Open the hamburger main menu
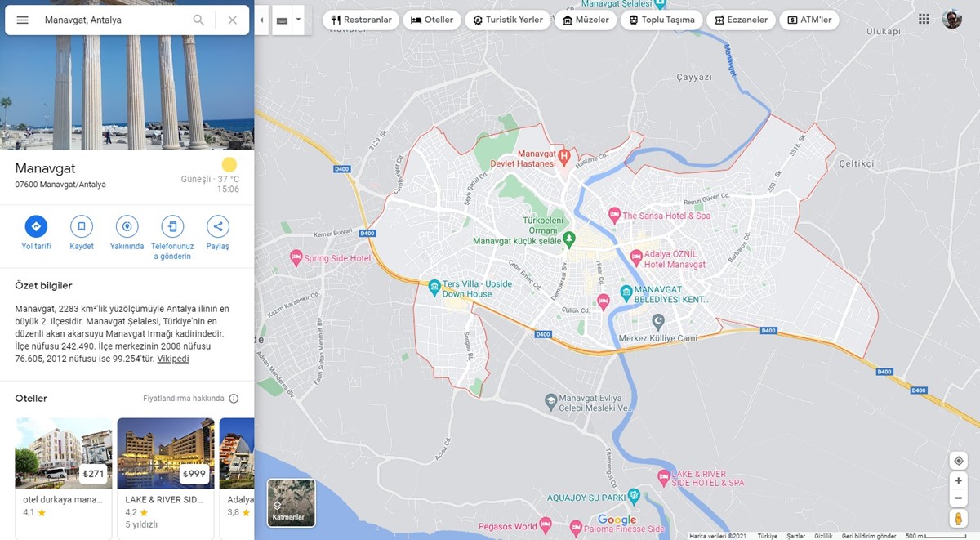Viewport: 980px width, 540px height. pos(22,20)
